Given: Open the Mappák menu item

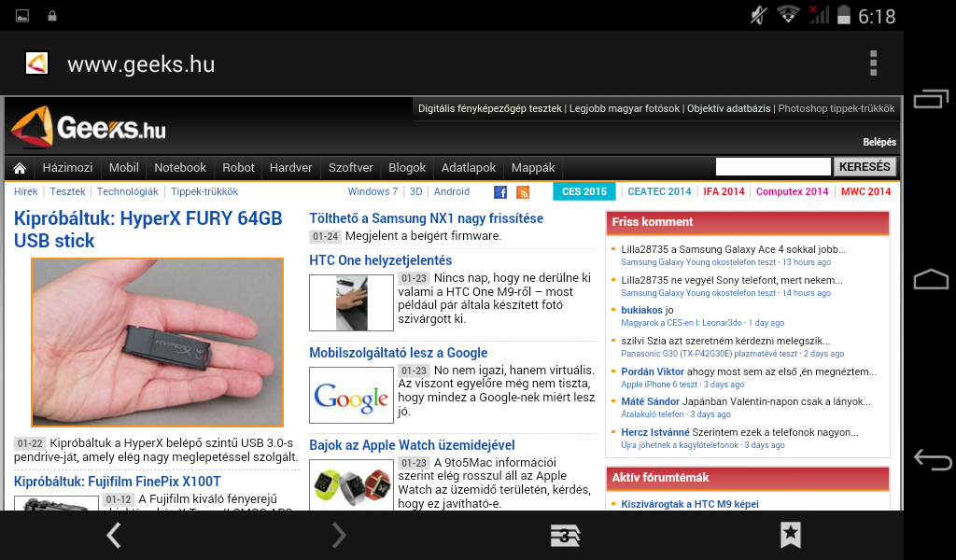Looking at the screenshot, I should (533, 168).
